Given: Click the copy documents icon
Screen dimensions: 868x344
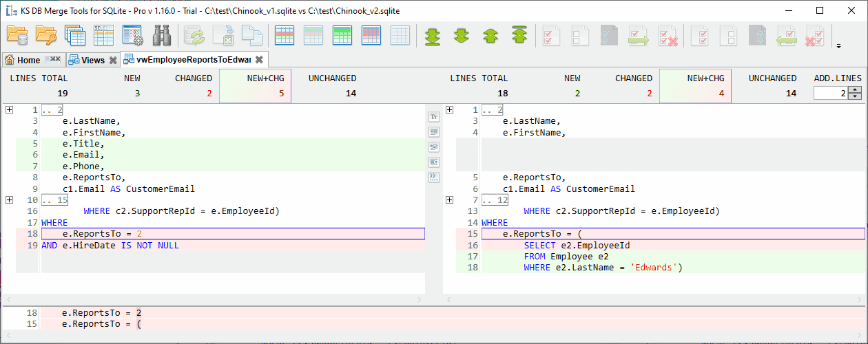Looking at the screenshot, I should (x=251, y=35).
